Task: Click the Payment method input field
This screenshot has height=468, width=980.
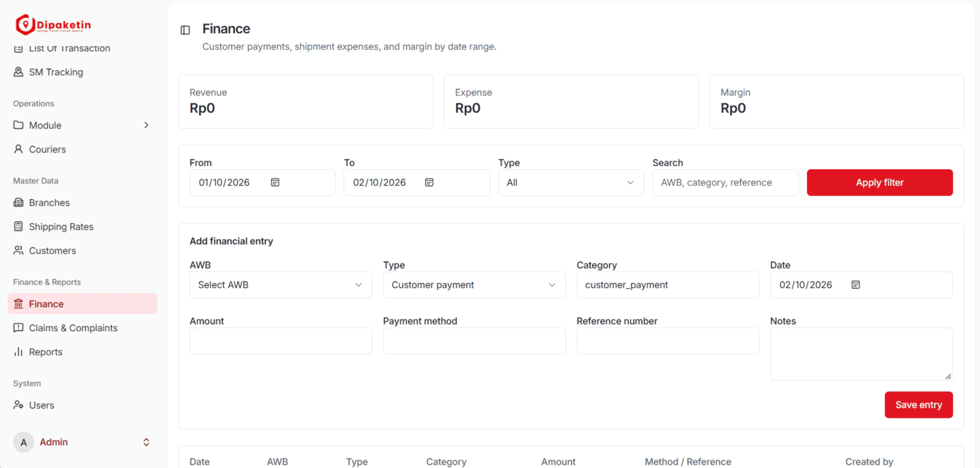Action: 474,341
